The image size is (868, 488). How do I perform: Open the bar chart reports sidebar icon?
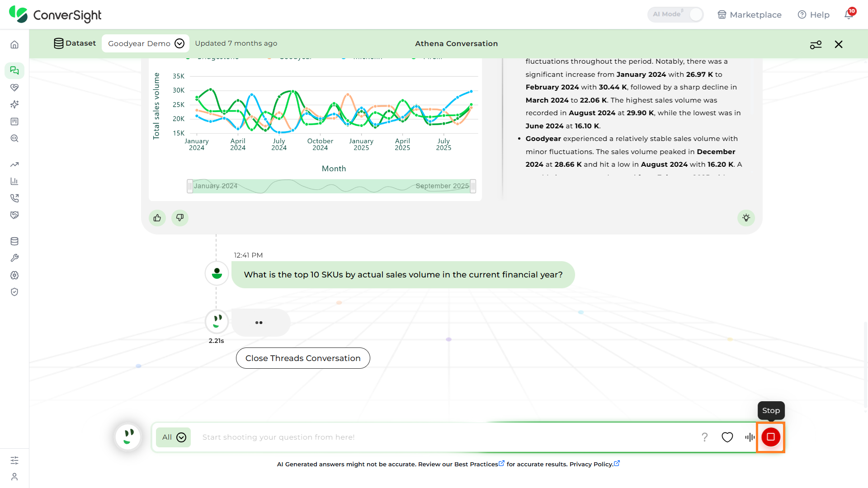(x=14, y=181)
